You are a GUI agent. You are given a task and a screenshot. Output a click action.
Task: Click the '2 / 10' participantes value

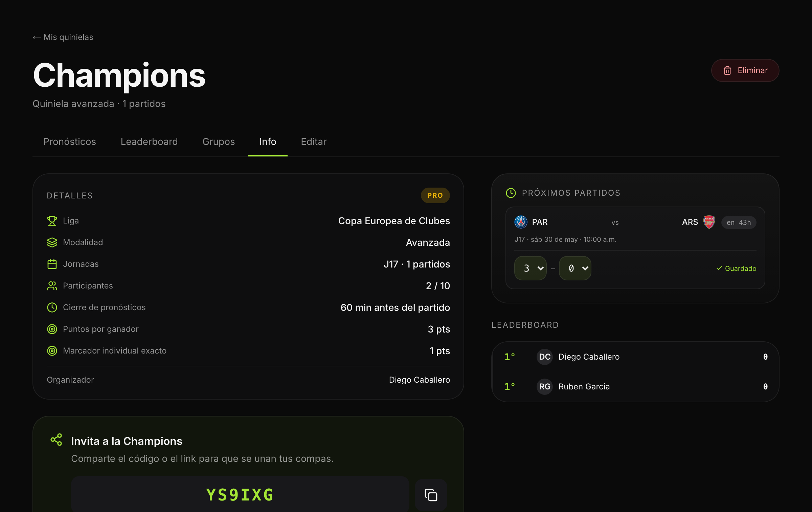click(438, 286)
